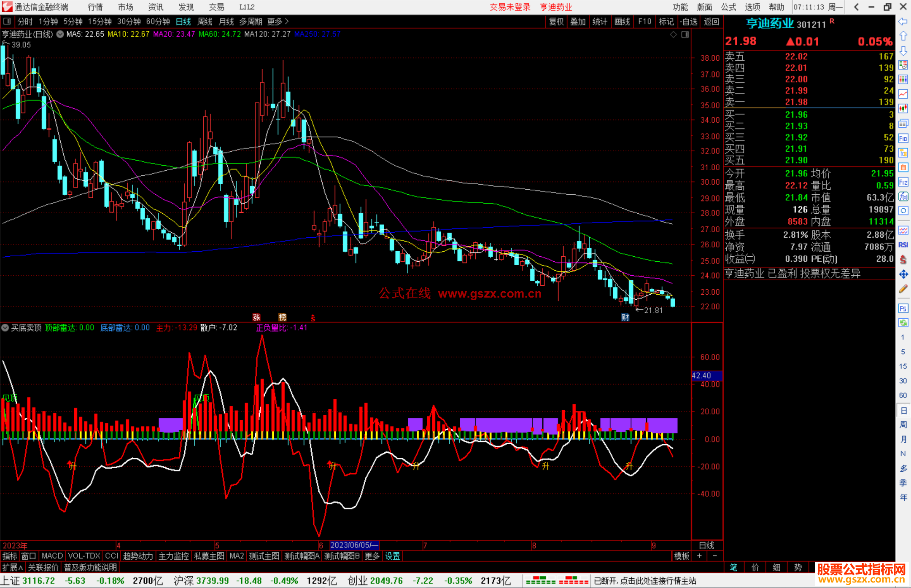Click the four-way move arrows icon
The height and width of the screenshot is (588, 911).
(903, 274)
